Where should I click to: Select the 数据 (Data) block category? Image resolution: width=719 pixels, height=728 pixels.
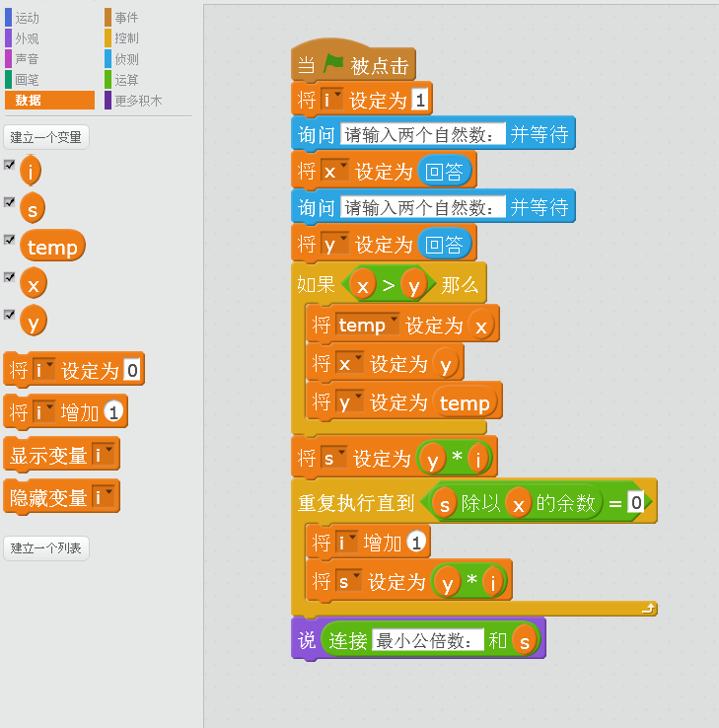click(x=49, y=101)
